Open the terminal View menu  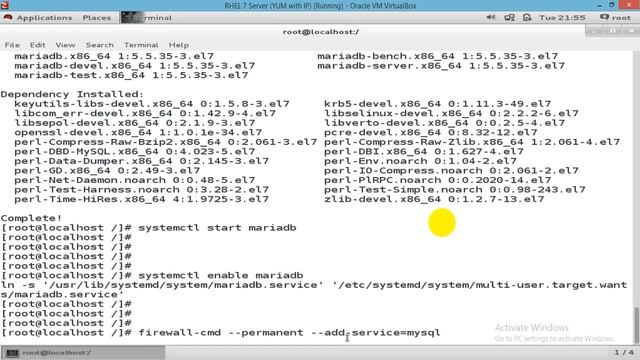click(x=65, y=45)
